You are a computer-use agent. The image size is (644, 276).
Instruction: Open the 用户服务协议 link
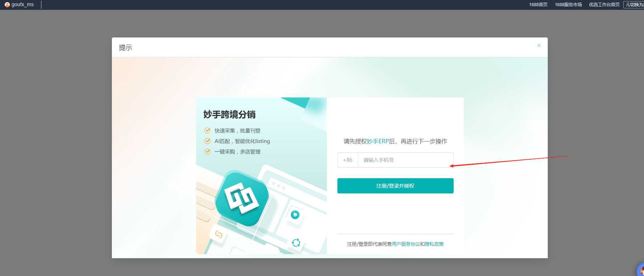[406, 244]
